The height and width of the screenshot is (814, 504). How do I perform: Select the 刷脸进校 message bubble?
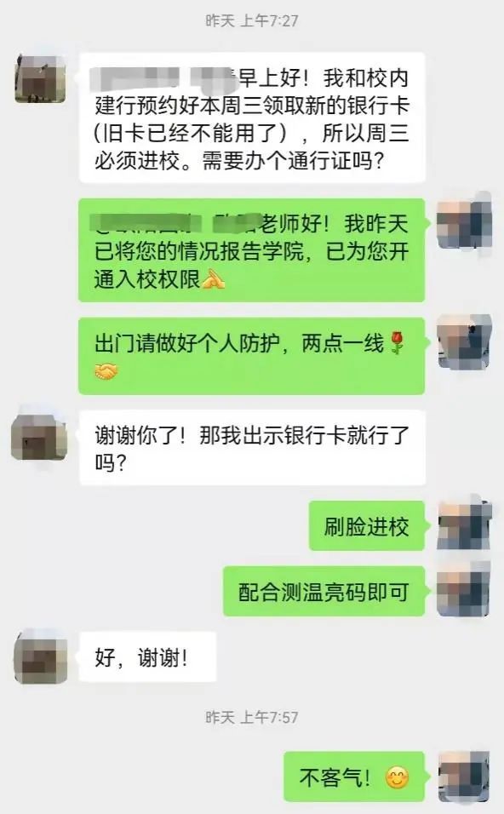tap(367, 526)
